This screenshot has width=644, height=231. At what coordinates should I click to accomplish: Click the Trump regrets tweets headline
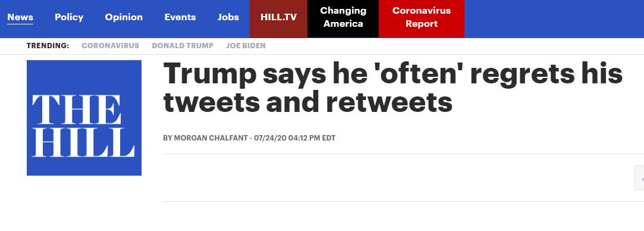pos(393,88)
